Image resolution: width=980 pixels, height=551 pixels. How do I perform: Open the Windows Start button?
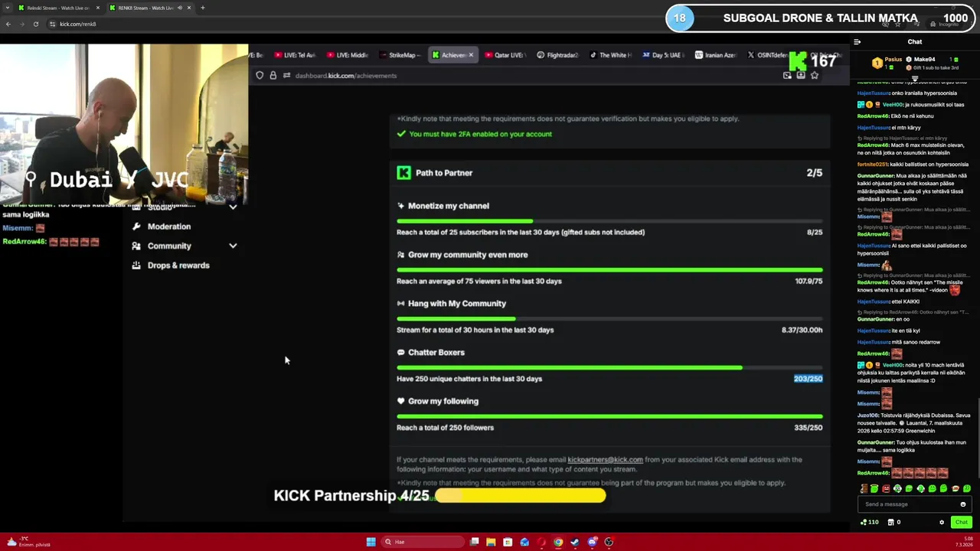pos(371,542)
